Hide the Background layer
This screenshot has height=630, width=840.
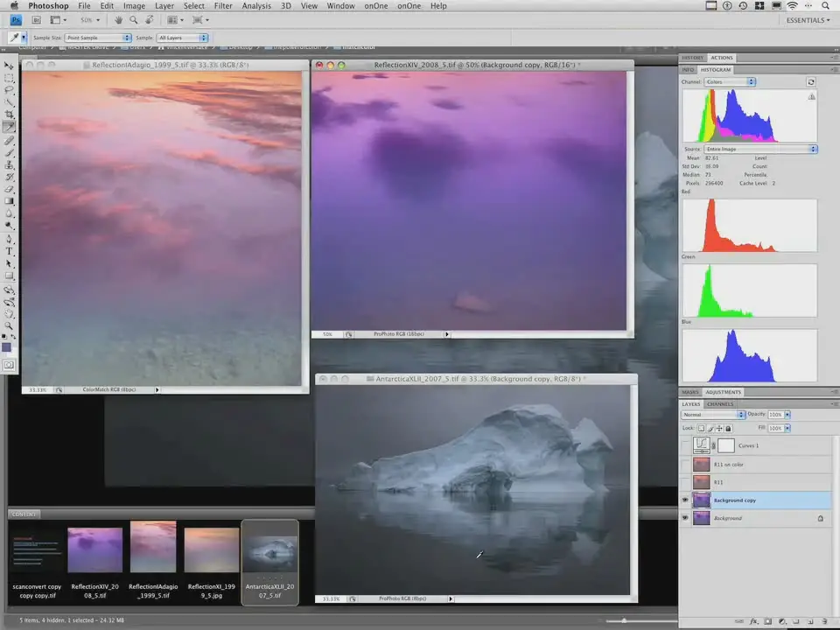tap(685, 518)
